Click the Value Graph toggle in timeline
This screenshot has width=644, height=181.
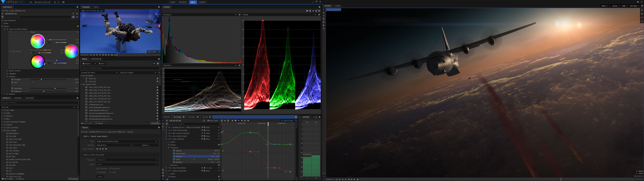click(287, 121)
